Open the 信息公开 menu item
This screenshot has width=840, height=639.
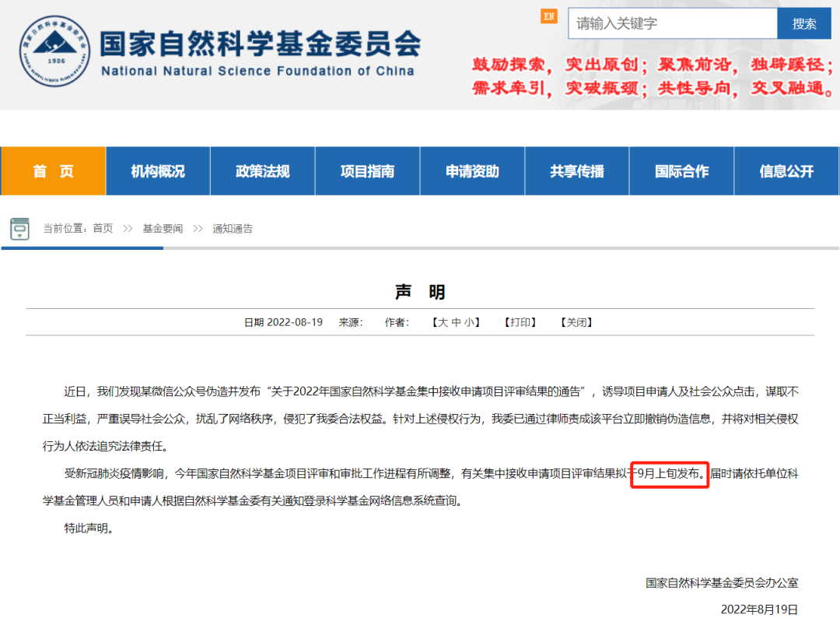[x=786, y=171]
